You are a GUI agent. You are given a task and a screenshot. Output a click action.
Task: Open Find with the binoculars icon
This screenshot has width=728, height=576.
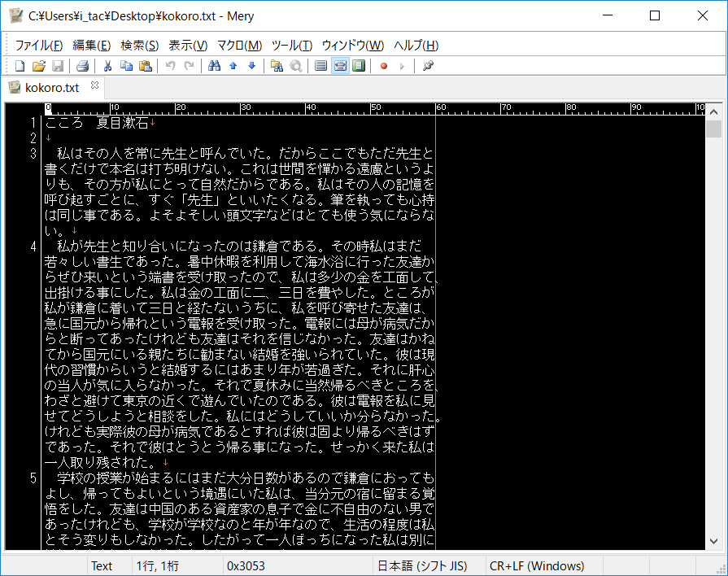click(x=214, y=66)
